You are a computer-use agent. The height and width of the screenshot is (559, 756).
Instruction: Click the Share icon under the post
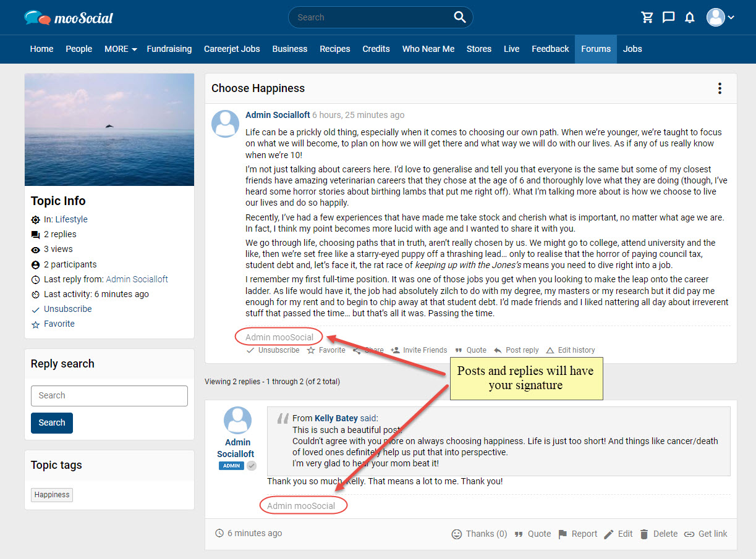point(357,350)
